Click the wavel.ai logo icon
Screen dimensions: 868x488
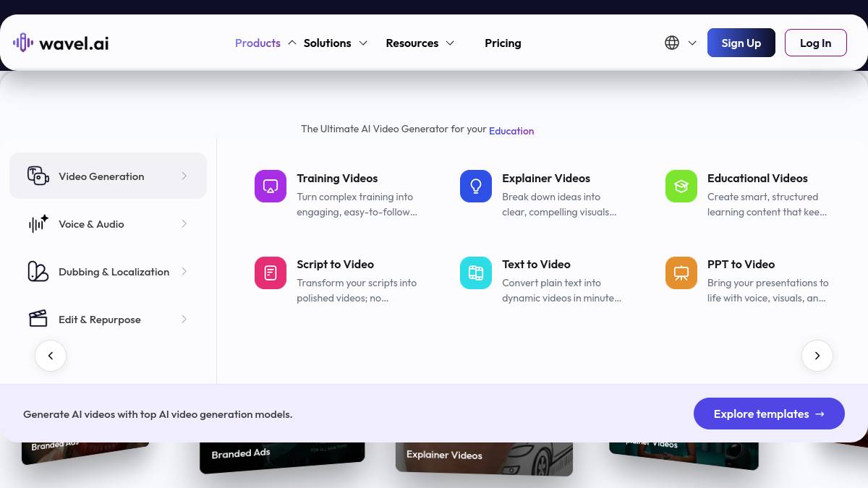[x=23, y=43]
